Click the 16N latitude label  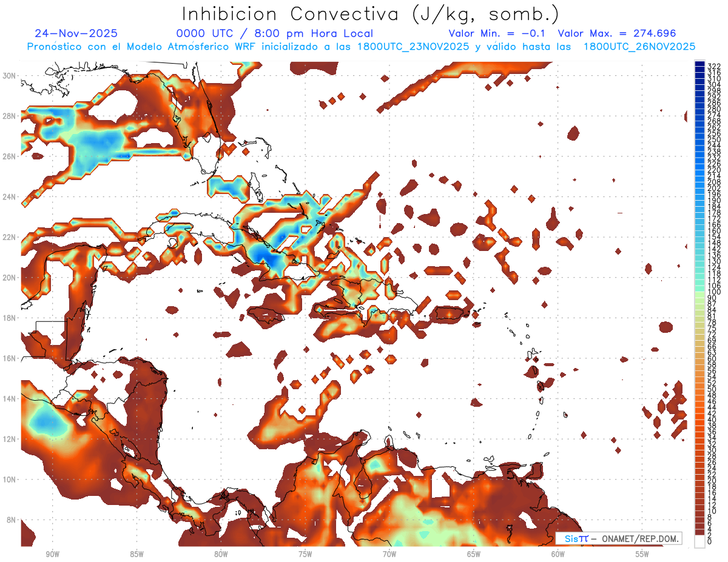coord(10,358)
